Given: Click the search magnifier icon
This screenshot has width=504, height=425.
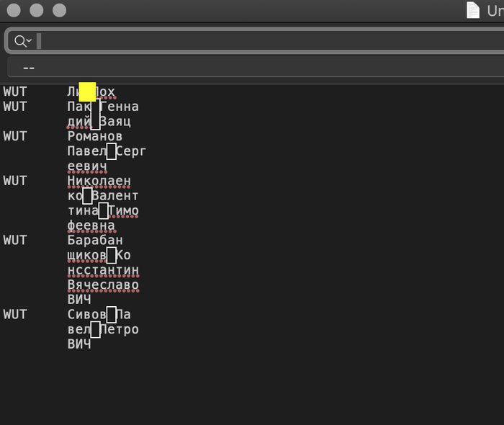Looking at the screenshot, I should [x=19, y=41].
